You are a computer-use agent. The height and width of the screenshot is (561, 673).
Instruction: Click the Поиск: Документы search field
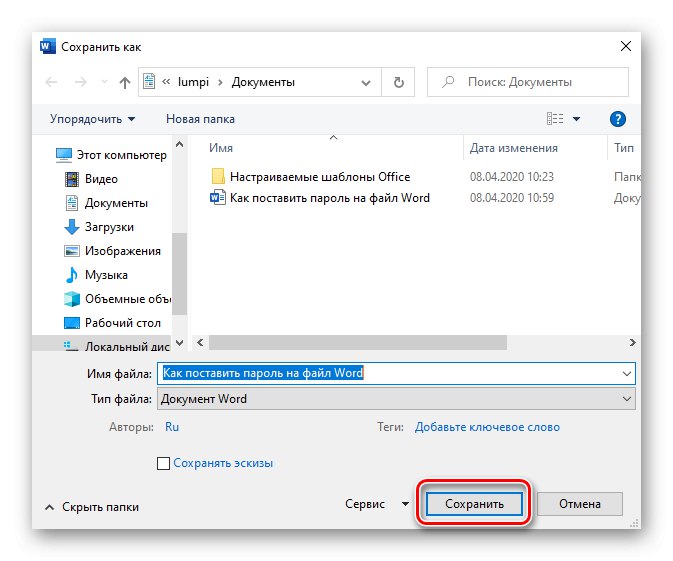coord(527,82)
